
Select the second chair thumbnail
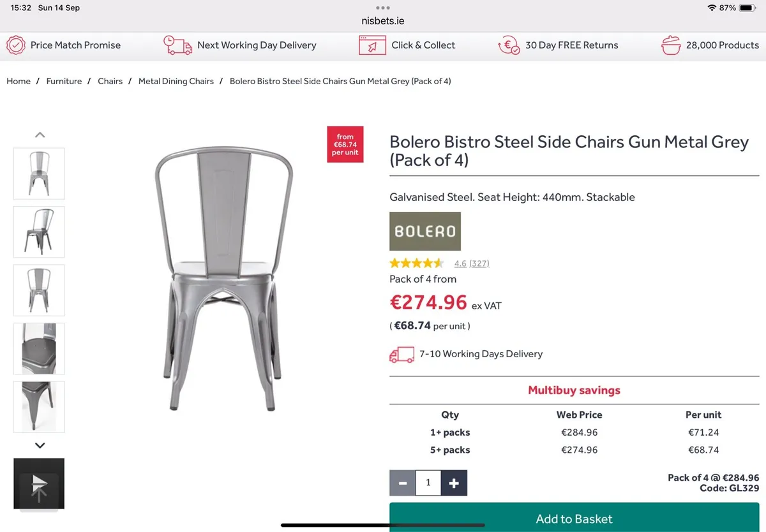39,232
